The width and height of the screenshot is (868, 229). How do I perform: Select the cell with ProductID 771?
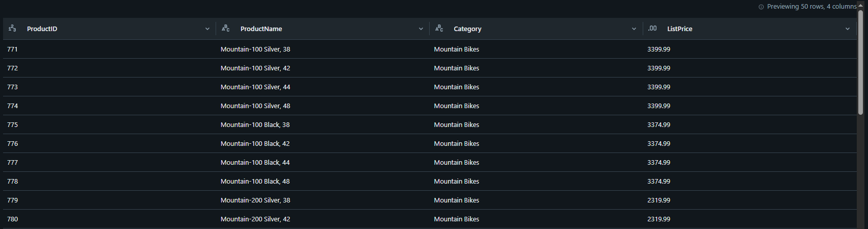[x=110, y=49]
